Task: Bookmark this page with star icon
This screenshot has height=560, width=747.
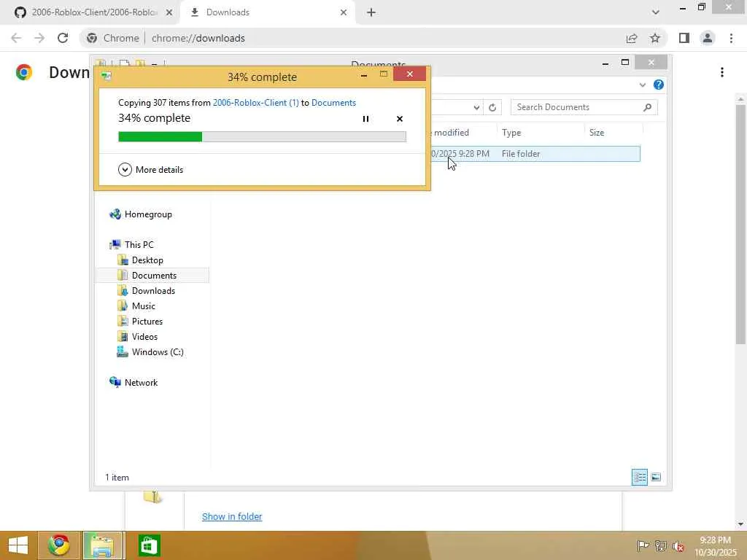Action: tap(655, 38)
